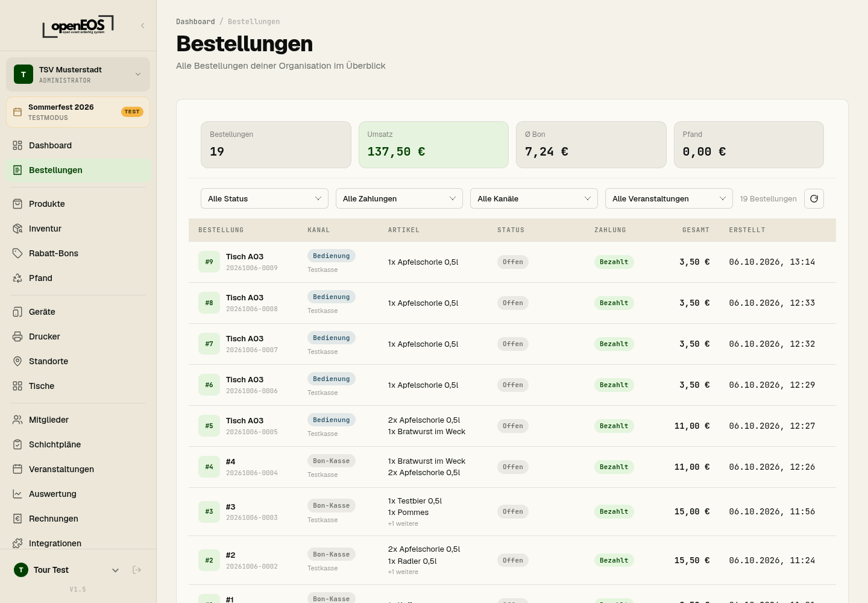868x603 pixels.
Task: Click the Drucker printer icon
Action: [17, 336]
